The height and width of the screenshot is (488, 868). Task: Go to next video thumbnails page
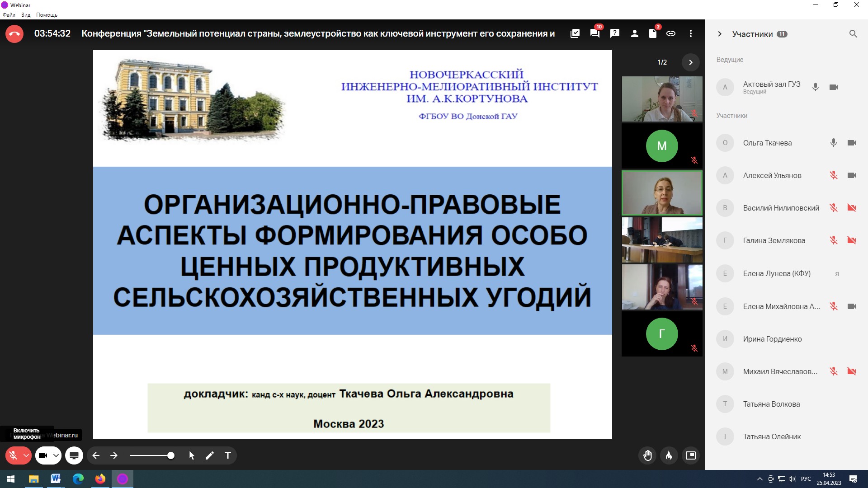point(690,62)
